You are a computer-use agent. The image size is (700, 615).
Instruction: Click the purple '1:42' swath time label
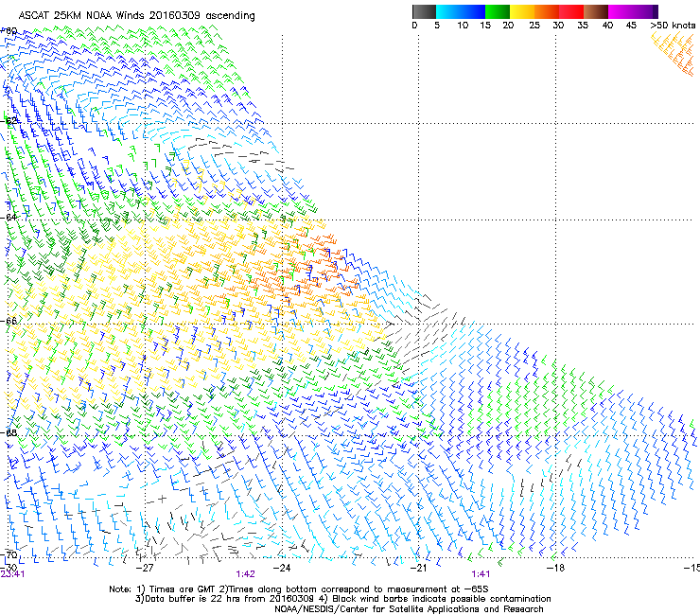[x=246, y=574]
